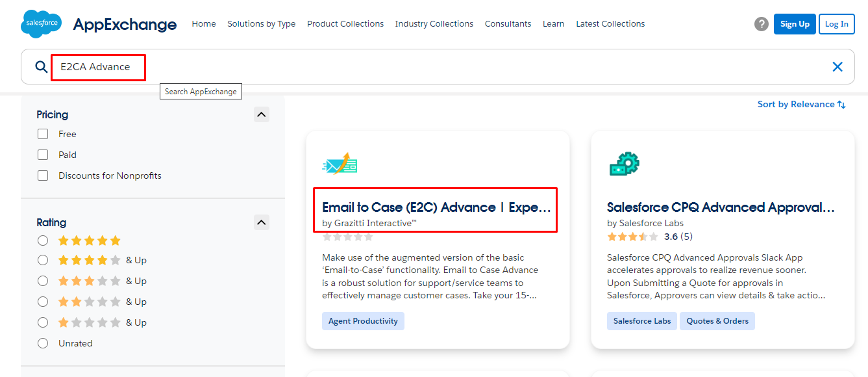Click the Salesforce cloud logo

tap(42, 24)
